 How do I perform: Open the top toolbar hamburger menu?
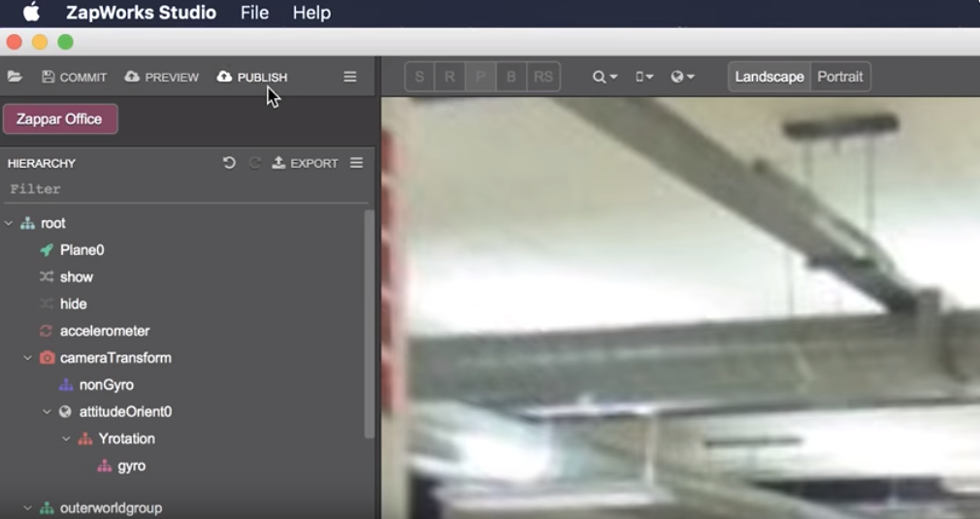(x=350, y=77)
